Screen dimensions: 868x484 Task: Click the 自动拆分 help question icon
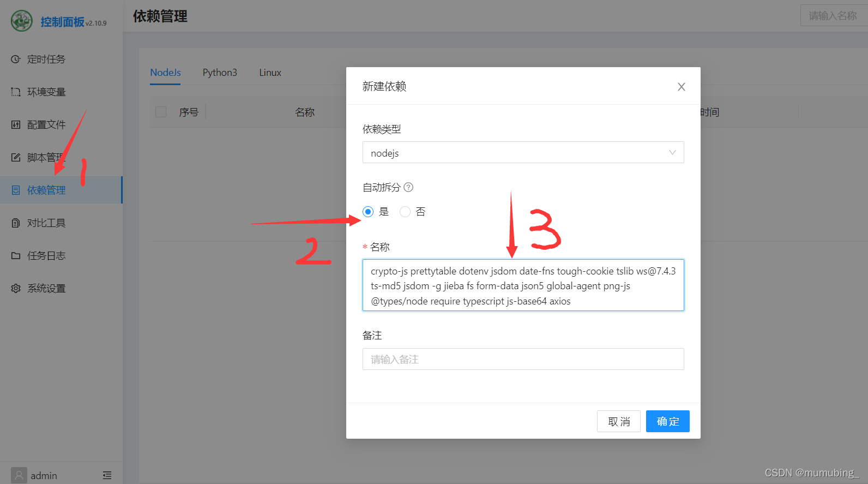tap(408, 187)
